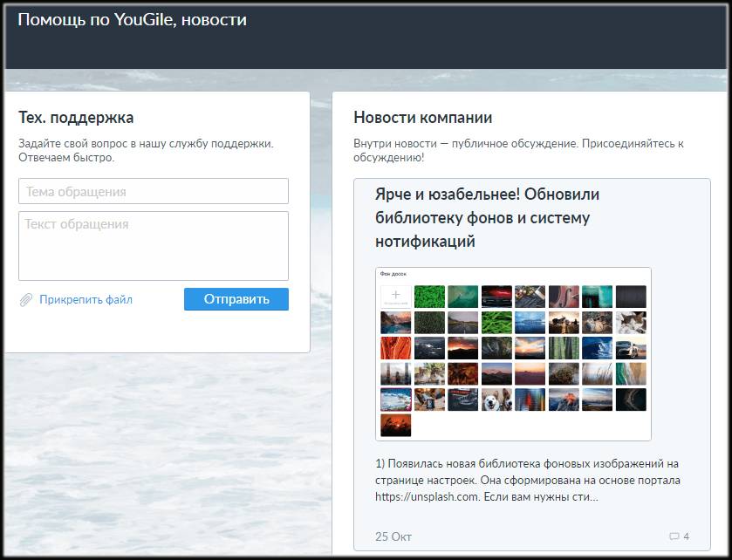Choose the green bamboo stalks thumbnail
The image size is (732, 560).
point(564,348)
